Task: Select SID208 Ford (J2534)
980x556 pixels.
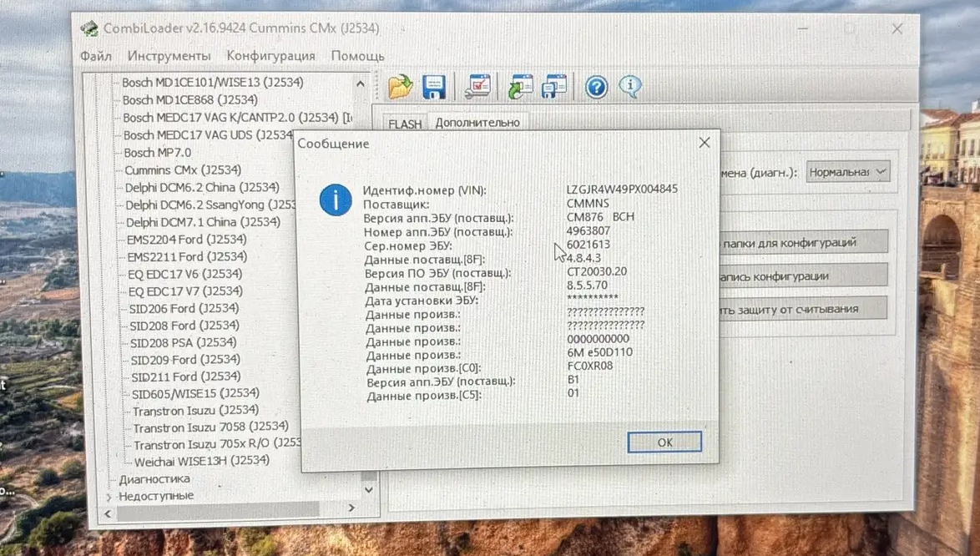Action: [184, 326]
